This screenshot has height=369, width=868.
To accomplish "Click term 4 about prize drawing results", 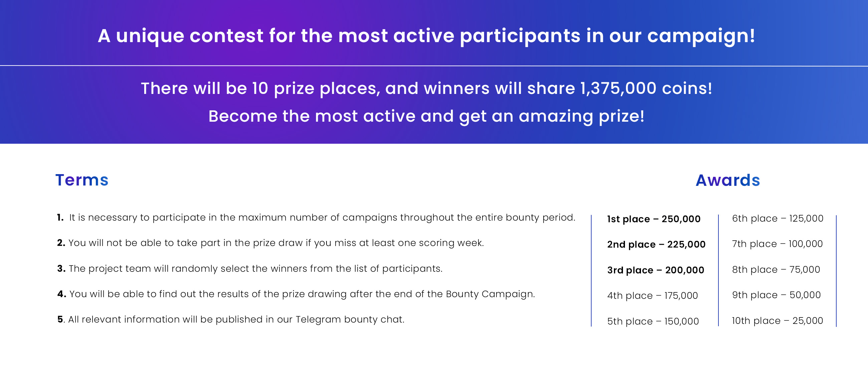I will pyautogui.click(x=296, y=294).
